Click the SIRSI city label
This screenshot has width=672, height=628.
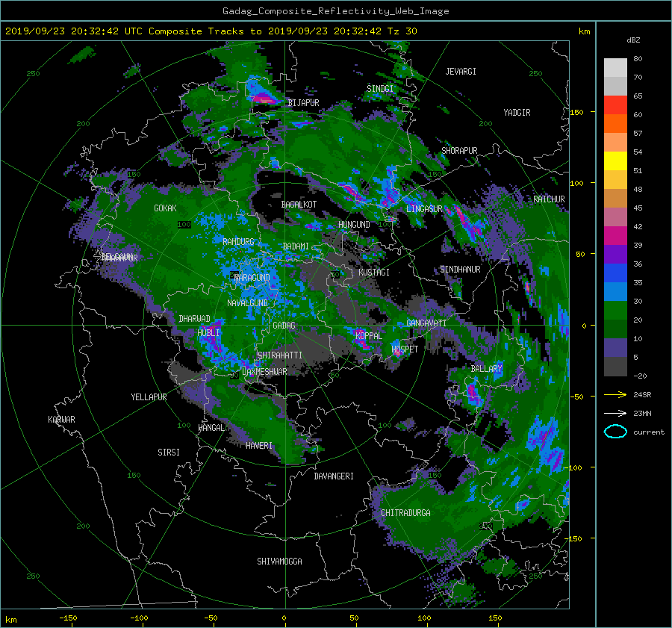click(x=169, y=453)
